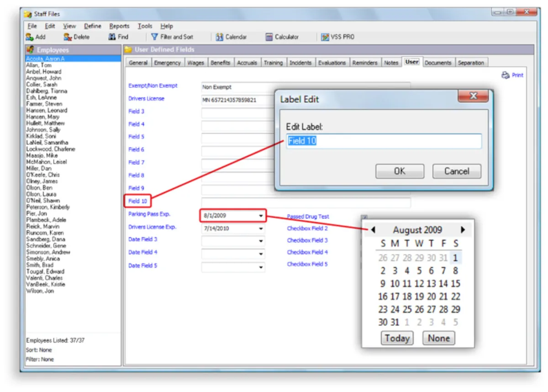Viewport: 548px width, 392px height.
Task: Select employee Peterson, Kimberly
Action: tap(48, 207)
